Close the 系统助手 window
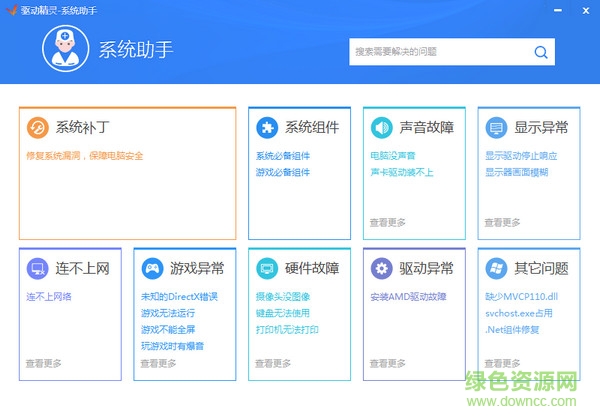 point(586,11)
